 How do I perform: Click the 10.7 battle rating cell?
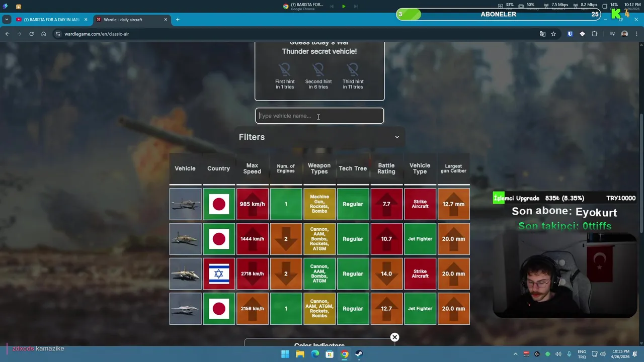[386, 239]
